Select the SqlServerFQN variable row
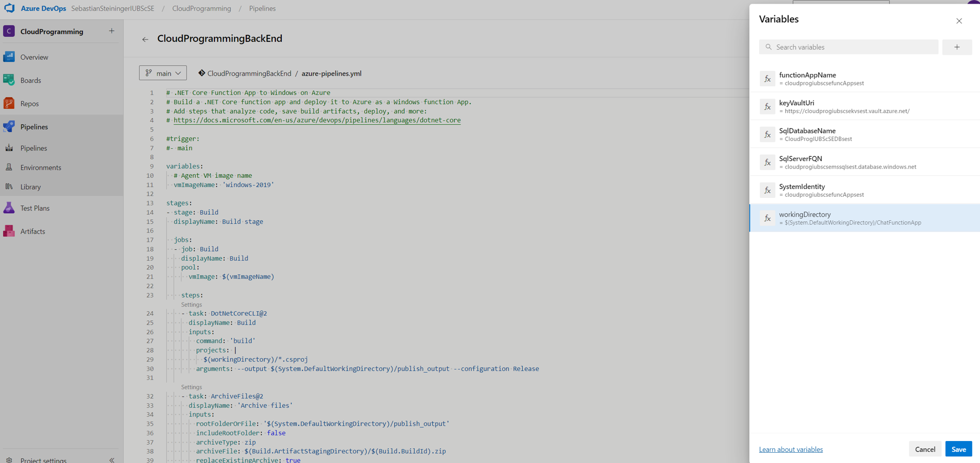980x463 pixels. click(865, 163)
